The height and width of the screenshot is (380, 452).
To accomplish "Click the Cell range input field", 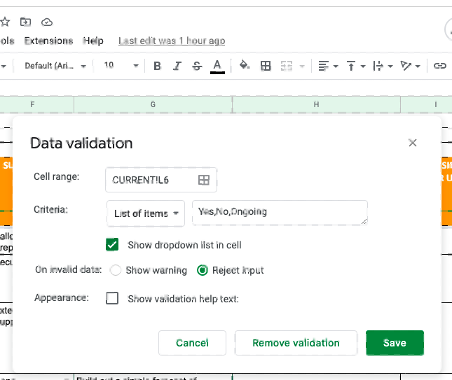I will coord(161,180).
